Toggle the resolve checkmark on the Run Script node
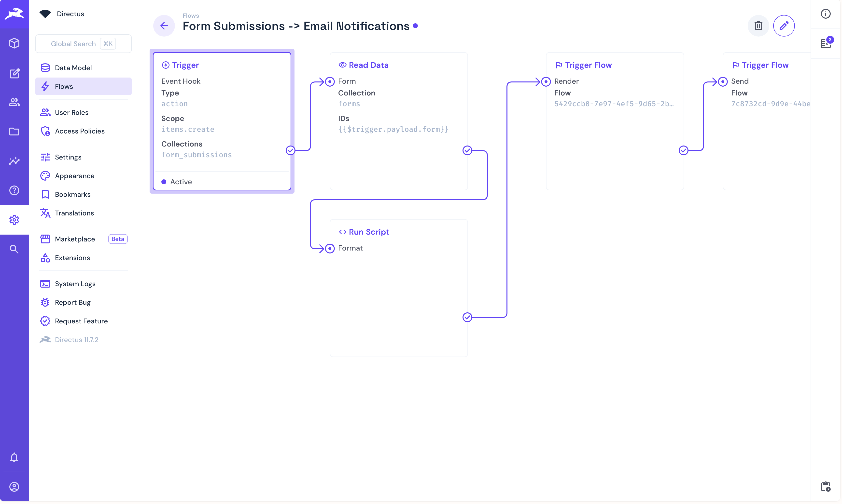This screenshot has width=842, height=504. 467,317
